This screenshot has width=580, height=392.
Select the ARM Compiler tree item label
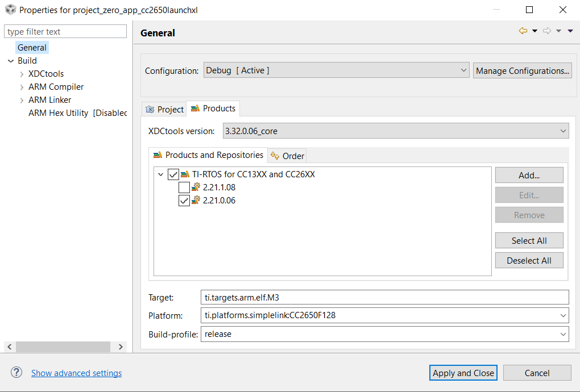coord(56,87)
